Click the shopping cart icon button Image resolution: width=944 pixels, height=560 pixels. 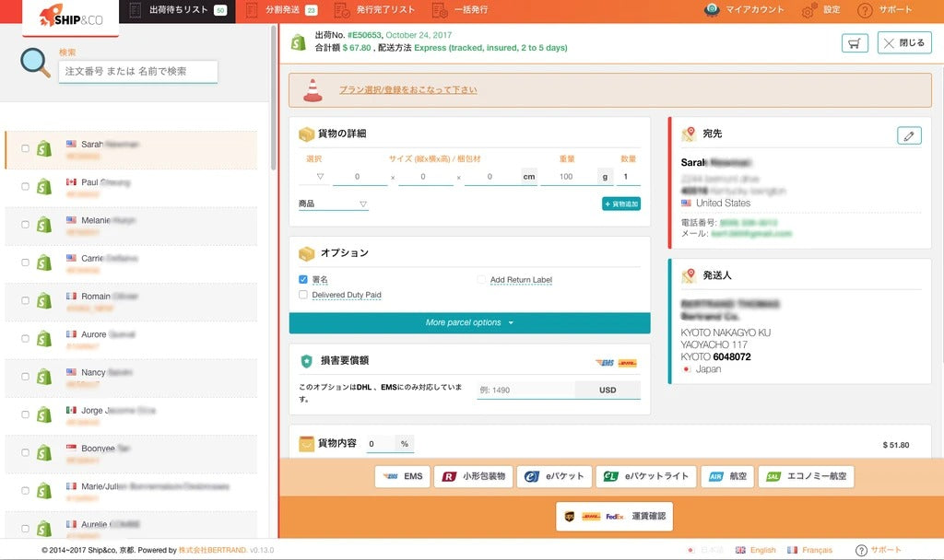tap(855, 42)
